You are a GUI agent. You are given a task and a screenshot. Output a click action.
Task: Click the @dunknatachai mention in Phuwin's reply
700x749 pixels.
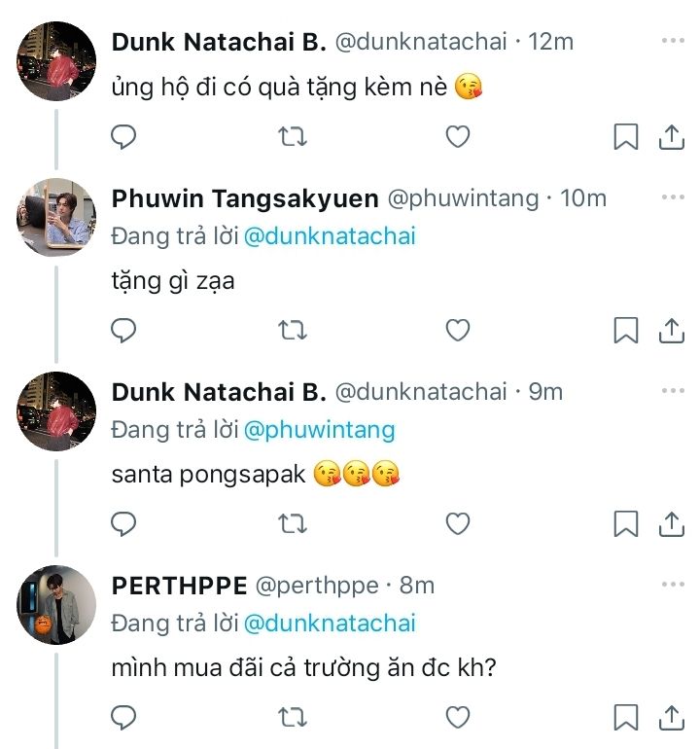click(x=330, y=236)
